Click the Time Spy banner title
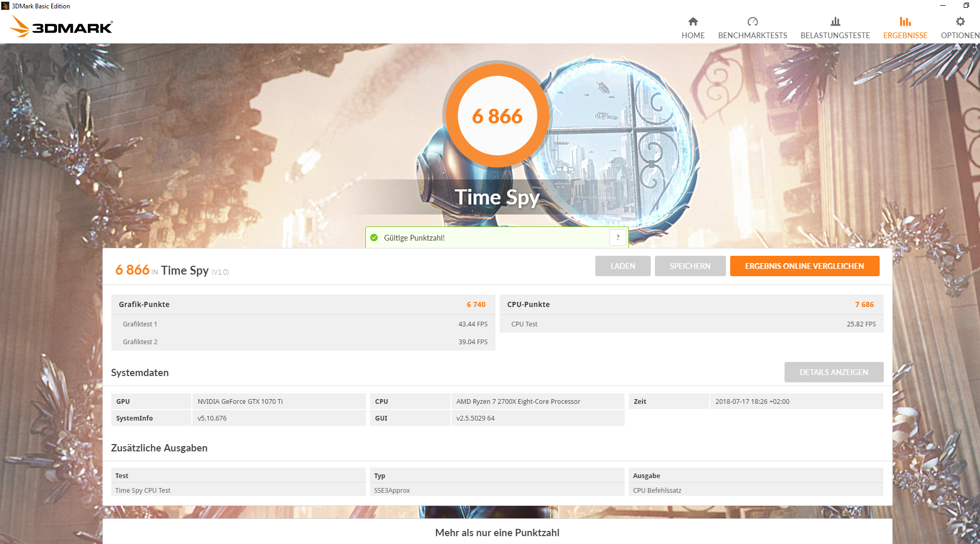This screenshot has height=544, width=980. click(497, 198)
